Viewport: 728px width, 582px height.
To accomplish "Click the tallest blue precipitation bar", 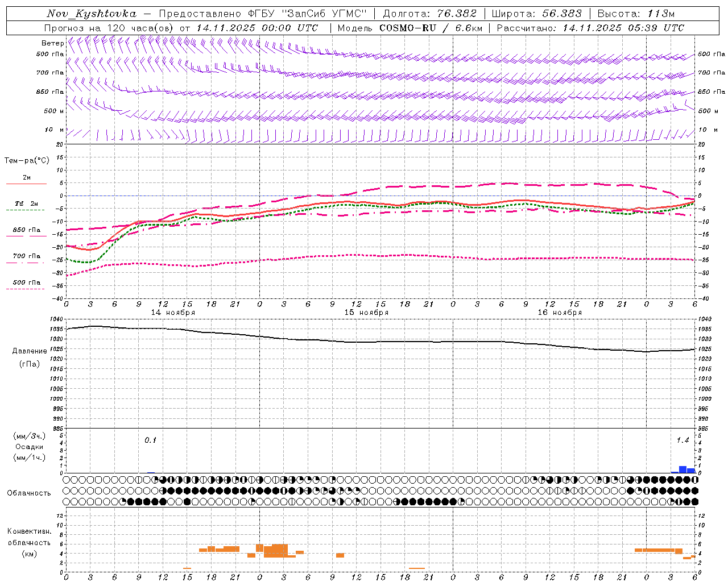I will click(682, 469).
